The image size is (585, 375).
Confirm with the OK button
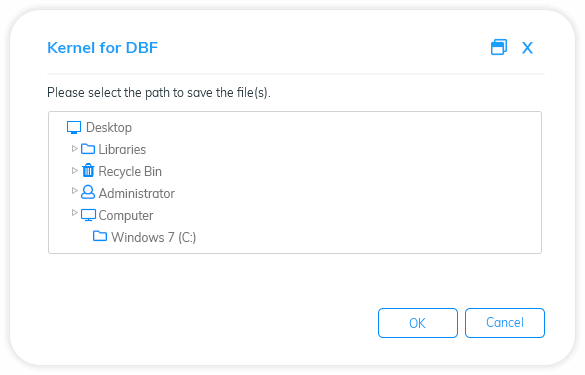click(418, 323)
